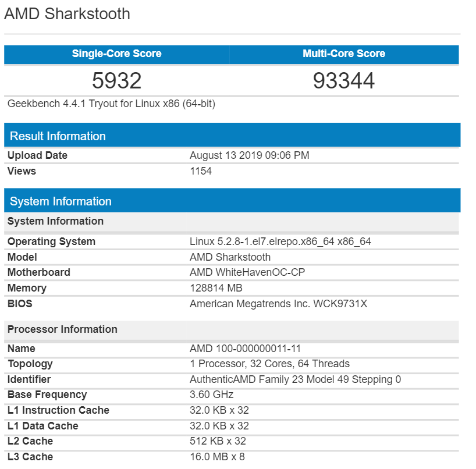Select the AMD 100-000000011-11 processor name
The height and width of the screenshot is (469, 476).
point(246,349)
